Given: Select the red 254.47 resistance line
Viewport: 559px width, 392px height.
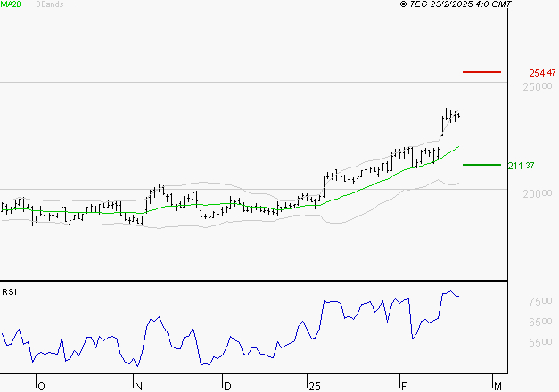Looking at the screenshot, I should (481, 72).
